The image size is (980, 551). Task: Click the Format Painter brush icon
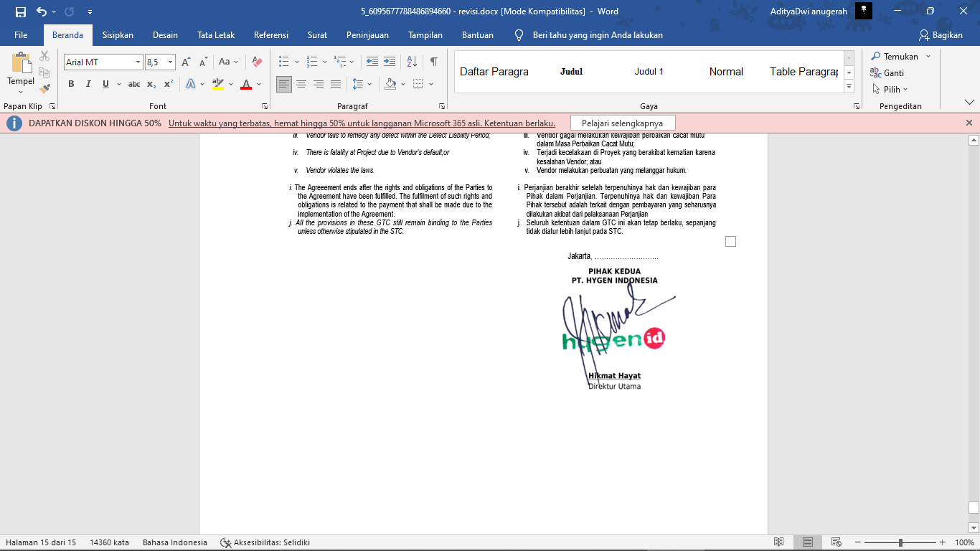[44, 89]
